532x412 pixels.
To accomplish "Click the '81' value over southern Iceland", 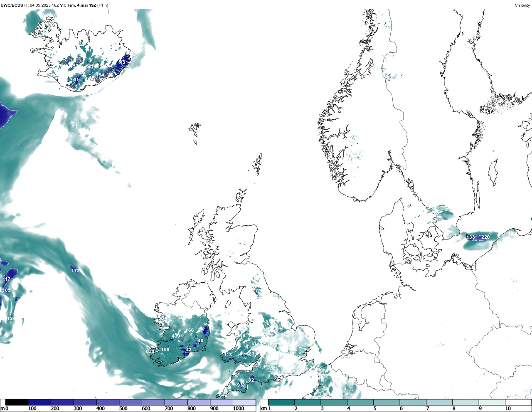I will (76, 79).
